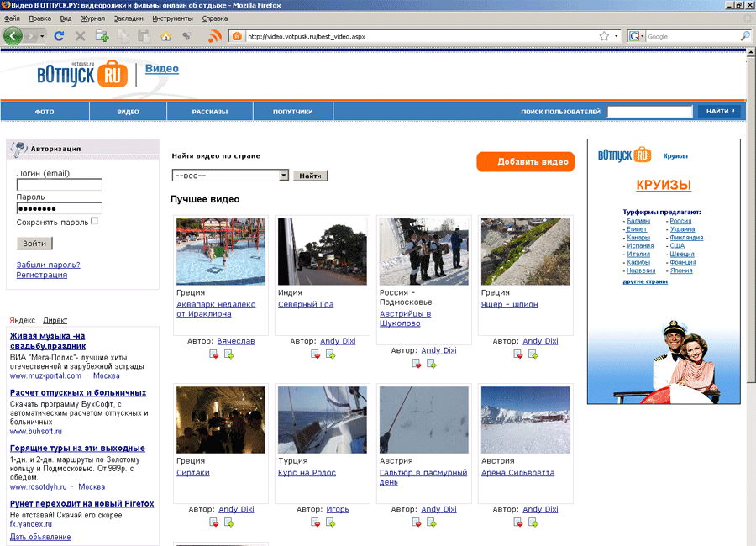Screen dimensions: 756x546
Task: Switch to the ПОПУТЧИКИ section tab
Action: [293, 112]
